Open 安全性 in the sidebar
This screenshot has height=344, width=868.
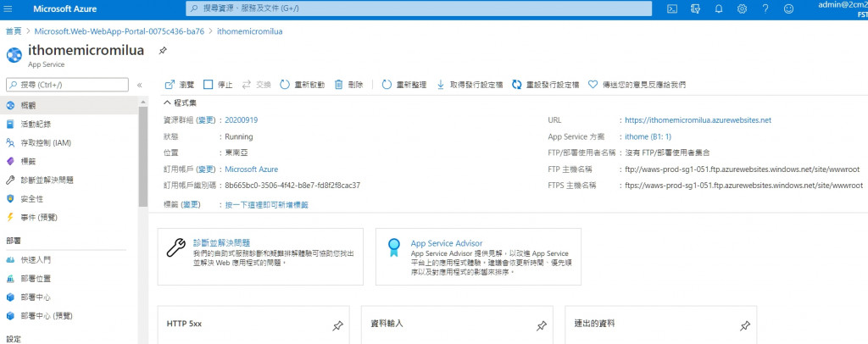point(70,198)
